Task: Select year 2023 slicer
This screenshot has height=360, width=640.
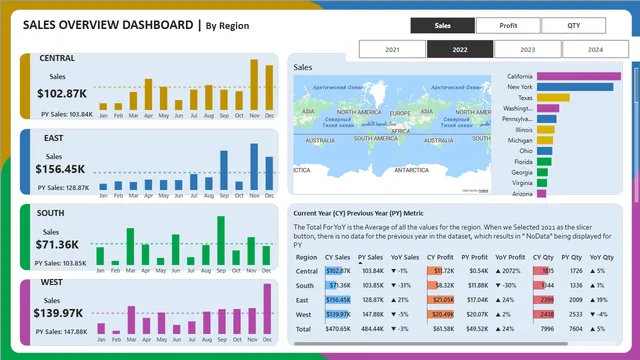Action: point(527,49)
